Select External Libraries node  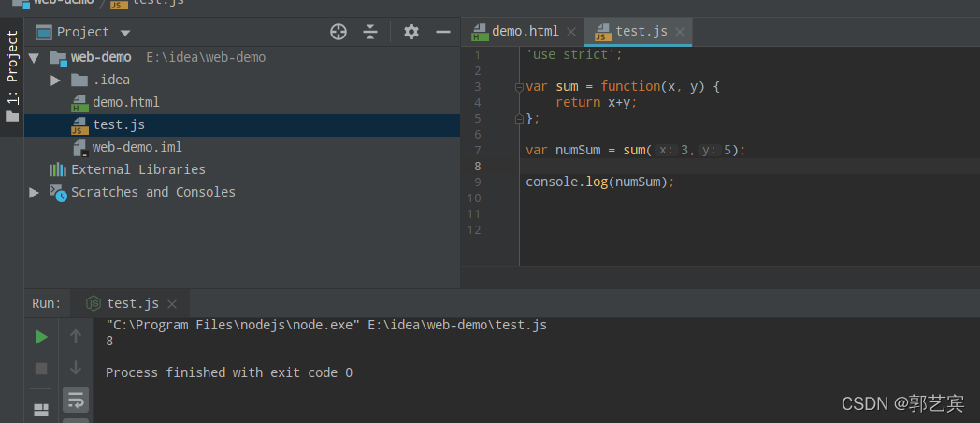click(138, 169)
